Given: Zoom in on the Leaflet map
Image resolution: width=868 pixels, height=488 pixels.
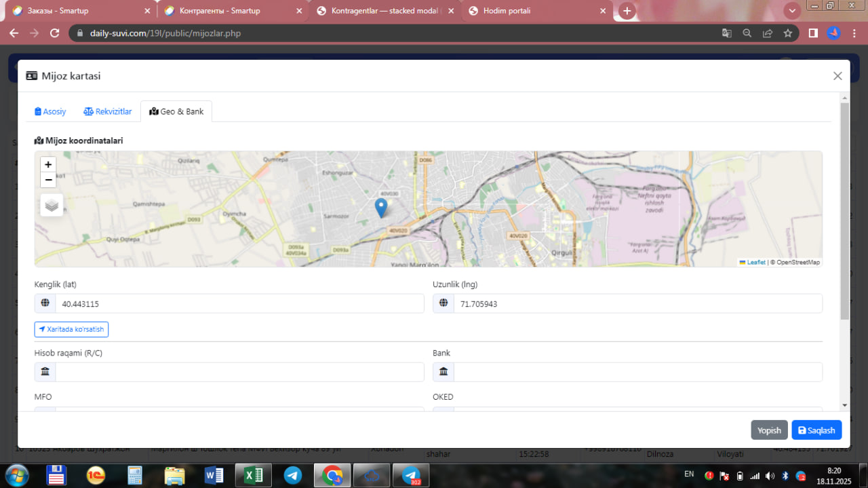Looking at the screenshot, I should point(48,164).
